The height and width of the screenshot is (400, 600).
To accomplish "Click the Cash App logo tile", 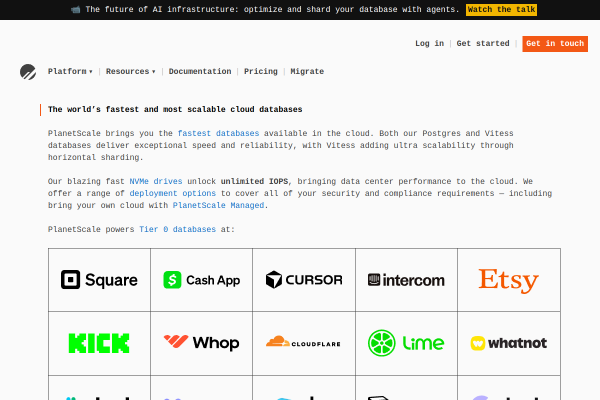I will tap(202, 280).
